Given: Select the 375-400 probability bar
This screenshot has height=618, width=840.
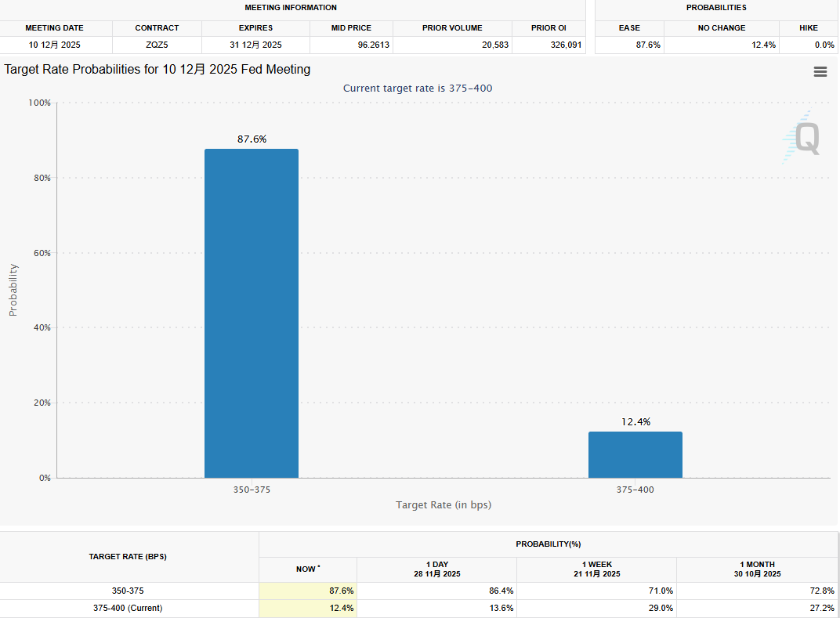Looking at the screenshot, I should point(635,454).
